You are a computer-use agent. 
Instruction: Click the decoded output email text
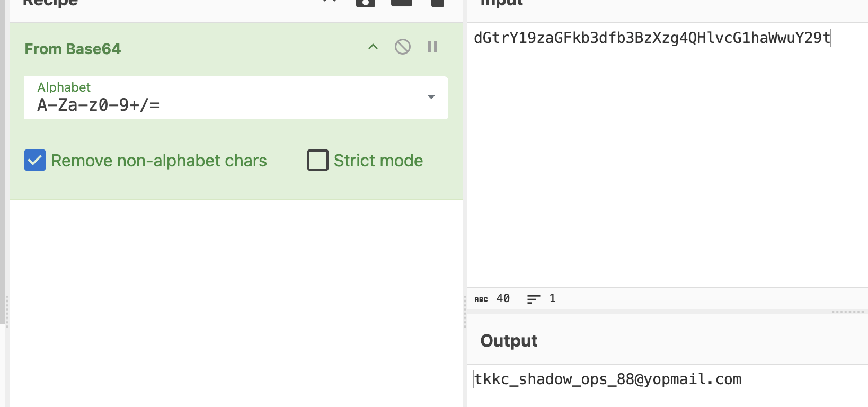[608, 379]
